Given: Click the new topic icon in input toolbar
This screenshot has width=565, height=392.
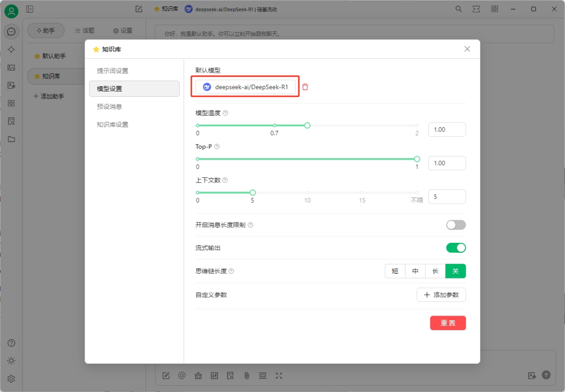Looking at the screenshot, I should [x=166, y=376].
